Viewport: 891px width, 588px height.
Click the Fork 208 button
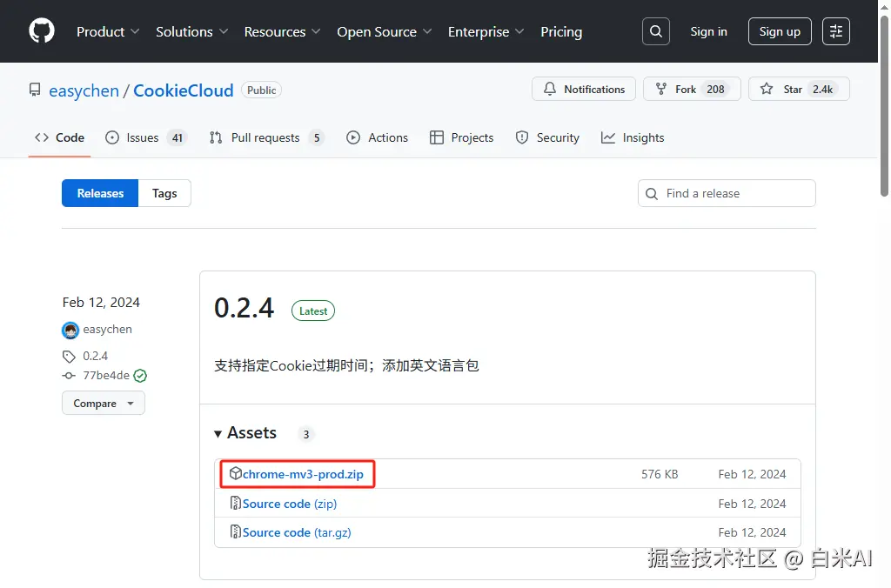point(692,90)
